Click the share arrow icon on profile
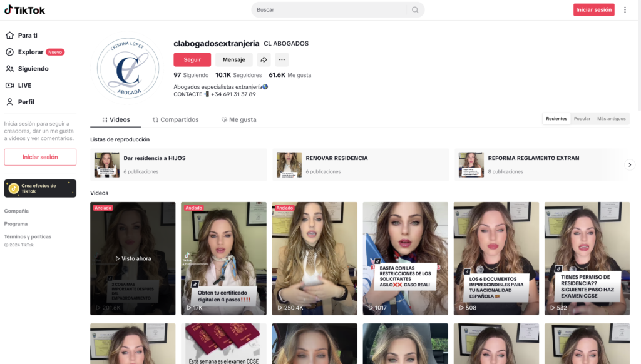Viewport: 641px width, 364px height. click(264, 59)
